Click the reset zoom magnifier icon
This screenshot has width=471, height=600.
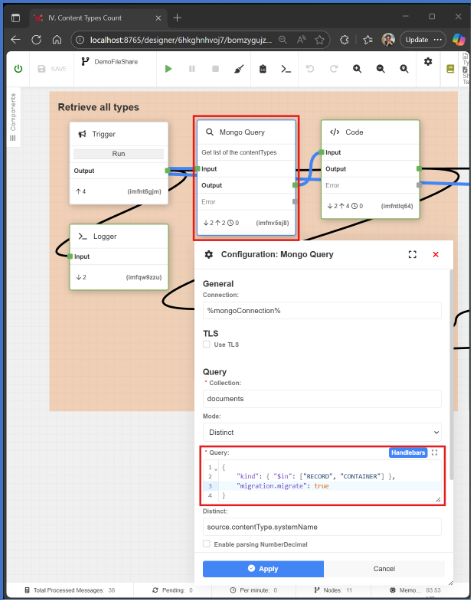pyautogui.click(x=404, y=69)
